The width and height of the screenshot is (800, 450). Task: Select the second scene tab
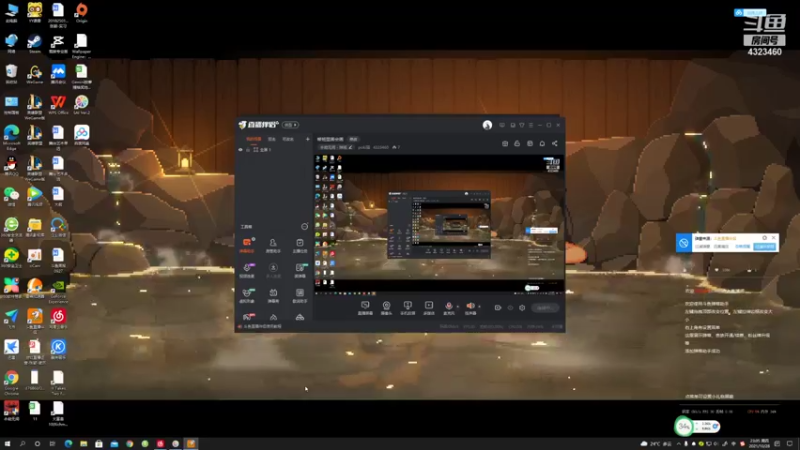[272, 139]
